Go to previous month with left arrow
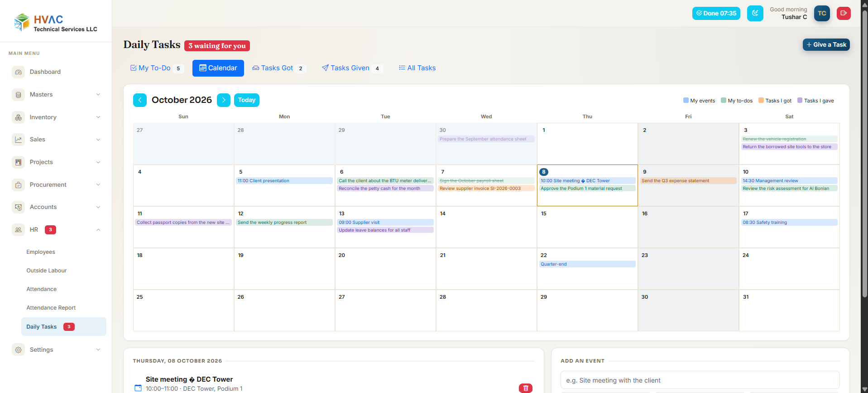The width and height of the screenshot is (868, 393). pos(140,100)
